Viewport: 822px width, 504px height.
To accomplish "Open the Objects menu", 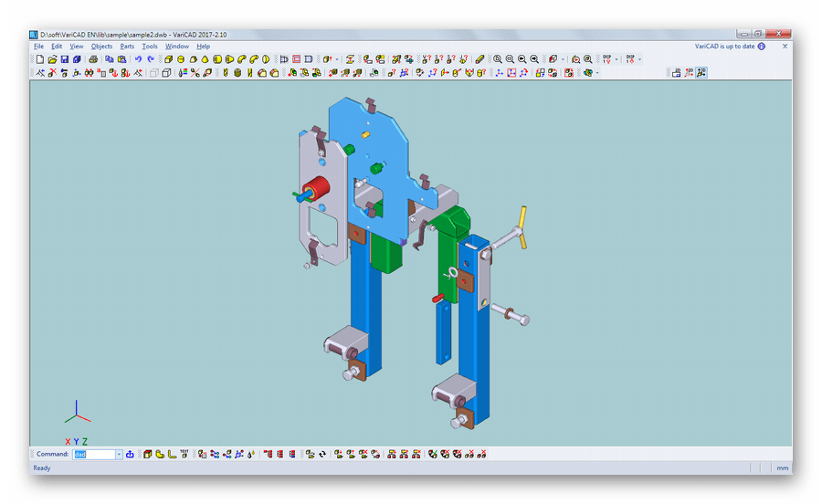I will (101, 47).
